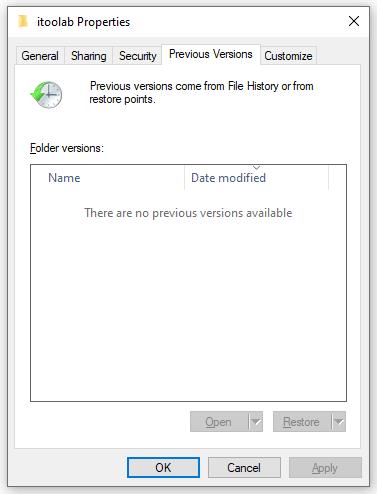Click the folder icon in title bar

point(23,21)
